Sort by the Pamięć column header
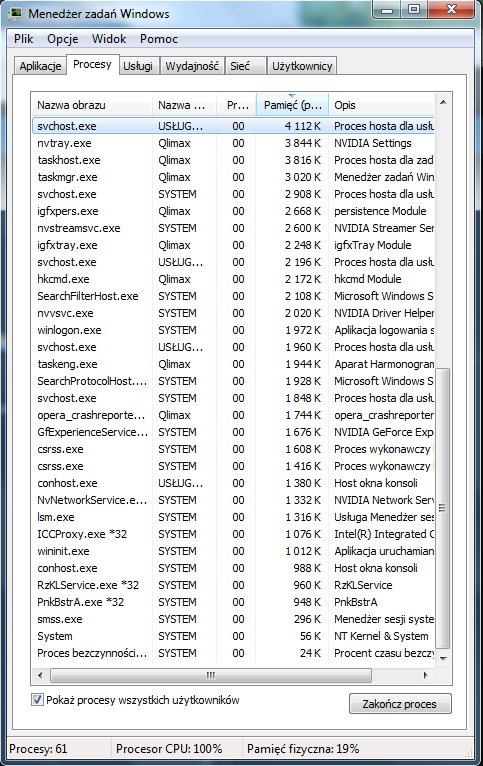The height and width of the screenshot is (766, 483). 292,105
